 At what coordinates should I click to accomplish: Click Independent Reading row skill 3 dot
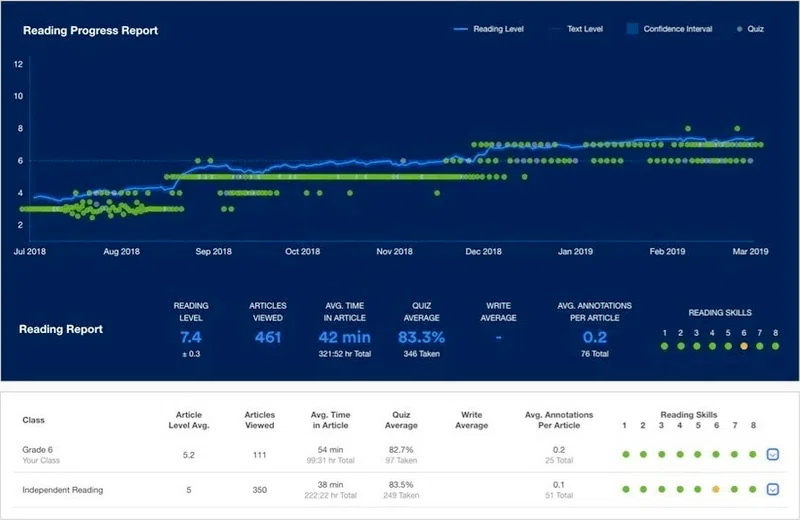tap(662, 489)
